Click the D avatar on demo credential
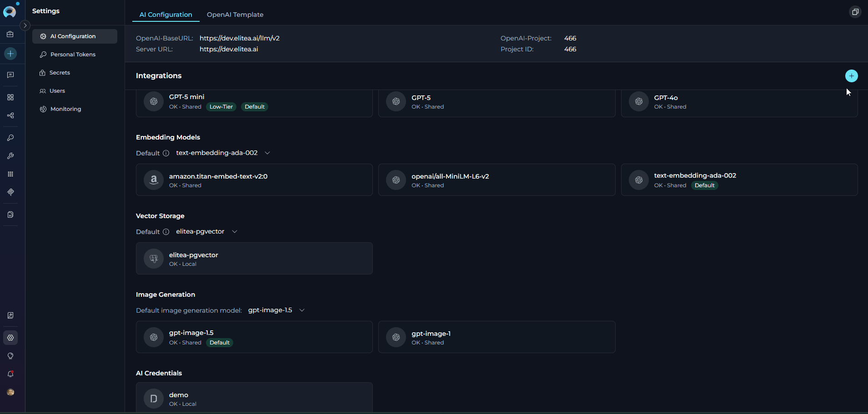The image size is (868, 414). pyautogui.click(x=154, y=399)
